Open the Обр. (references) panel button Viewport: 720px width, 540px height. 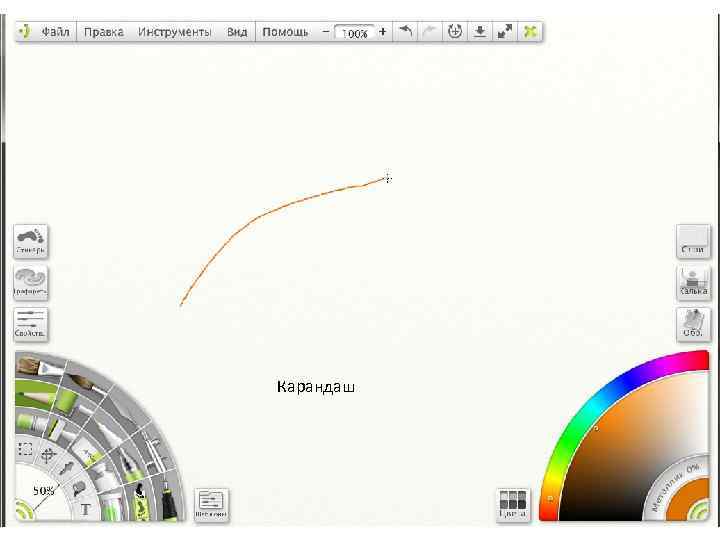pos(693,325)
